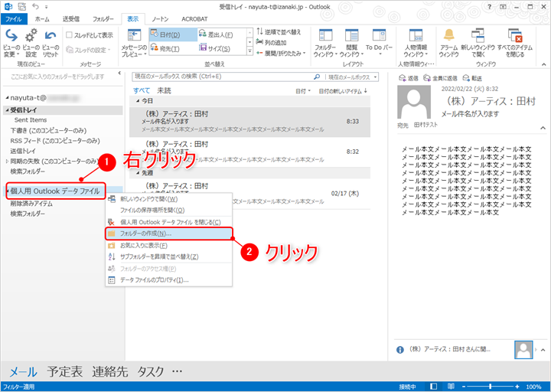Image resolution: width=551 pixels, height=392 pixels.
Task: Open the 8:32 message from アーティス：田村
Action: 249,152
